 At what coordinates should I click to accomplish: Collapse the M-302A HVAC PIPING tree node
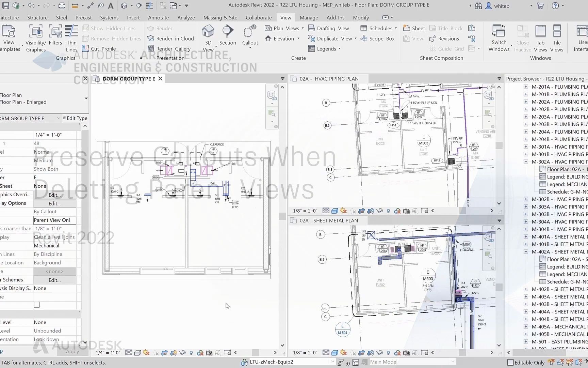526,162
